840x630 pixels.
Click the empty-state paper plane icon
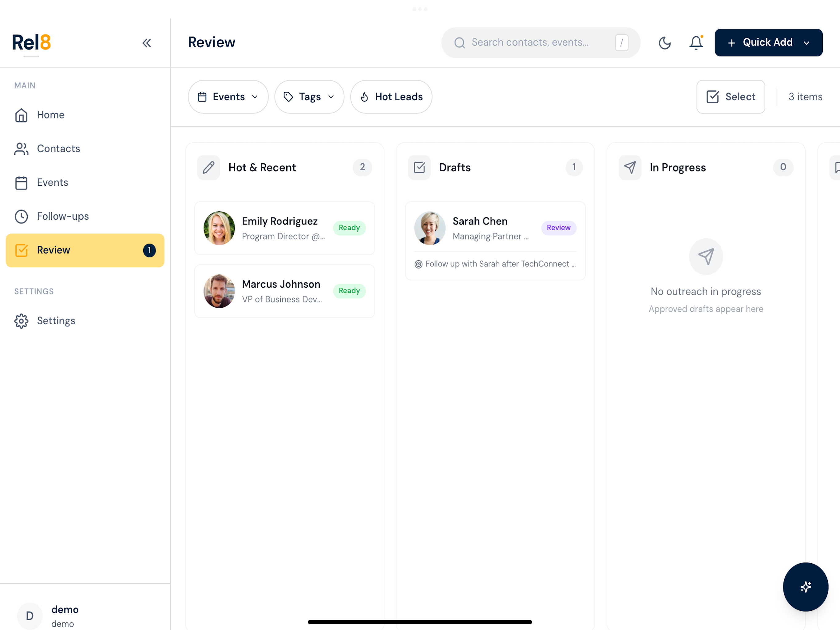706,257
